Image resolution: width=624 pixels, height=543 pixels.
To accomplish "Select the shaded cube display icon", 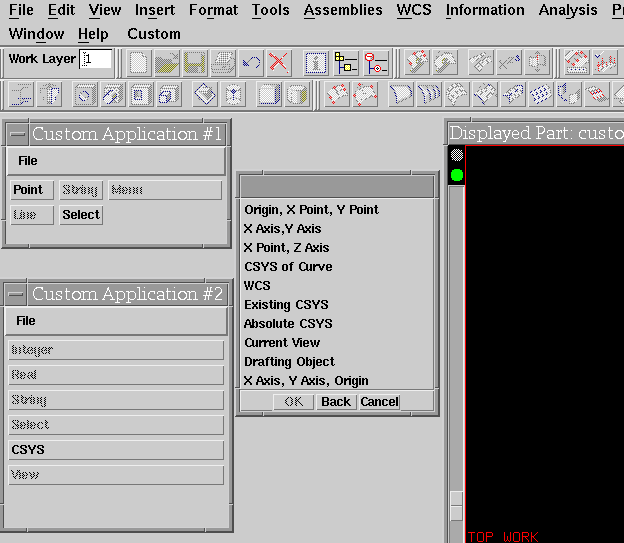I will (x=297, y=95).
